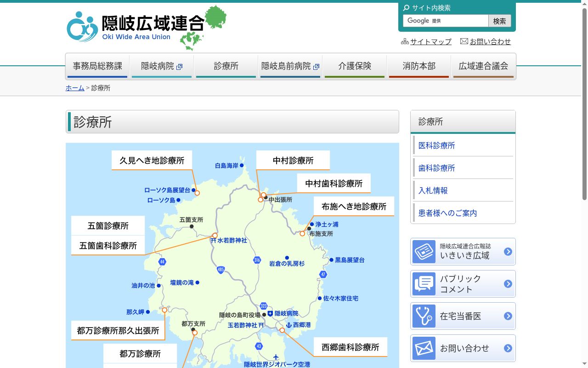The width and height of the screenshot is (588, 368).
Task: Open the 事務局総務課 menu tab
Action: (x=97, y=66)
